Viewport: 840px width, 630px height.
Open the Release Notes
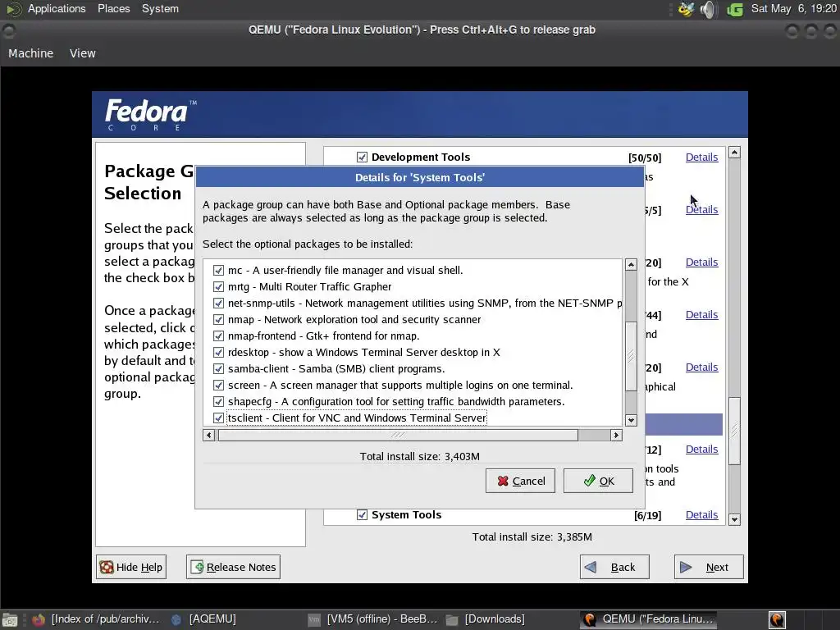(x=233, y=567)
